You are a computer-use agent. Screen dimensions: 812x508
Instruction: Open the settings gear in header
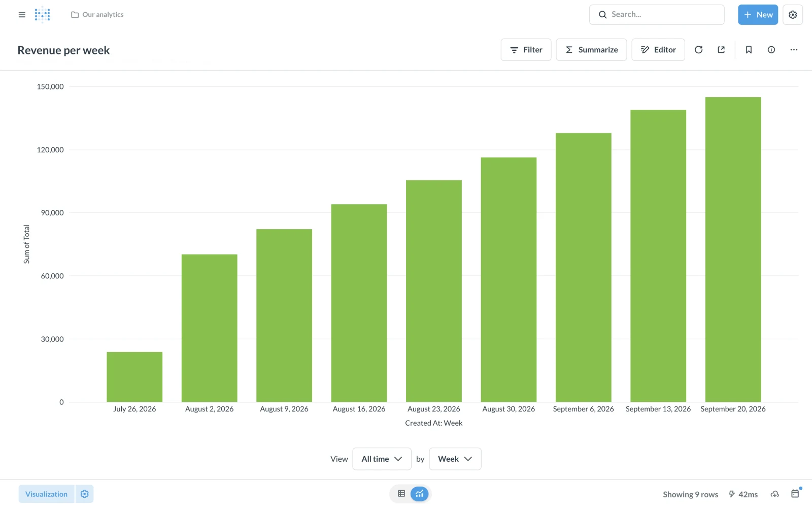coord(793,15)
